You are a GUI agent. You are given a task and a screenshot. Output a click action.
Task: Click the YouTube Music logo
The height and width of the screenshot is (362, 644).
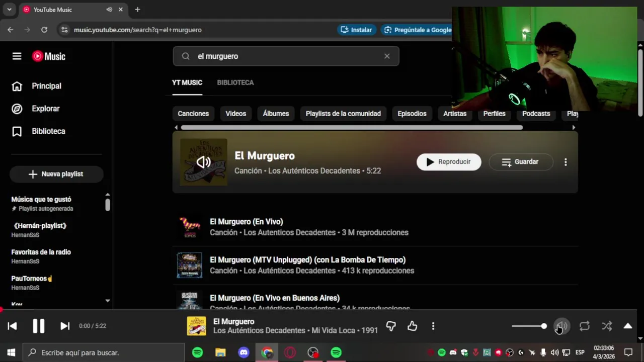point(49,56)
